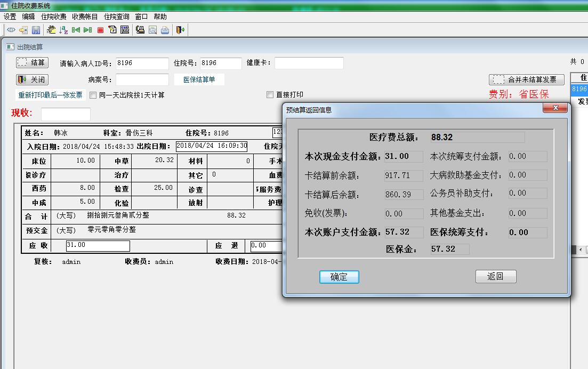Click the 中成 5.00 cell

click(x=75, y=202)
